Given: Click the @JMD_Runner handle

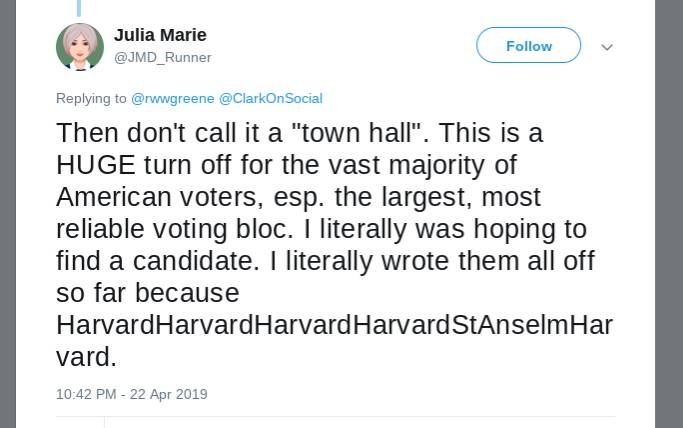Looking at the screenshot, I should [x=162, y=58].
